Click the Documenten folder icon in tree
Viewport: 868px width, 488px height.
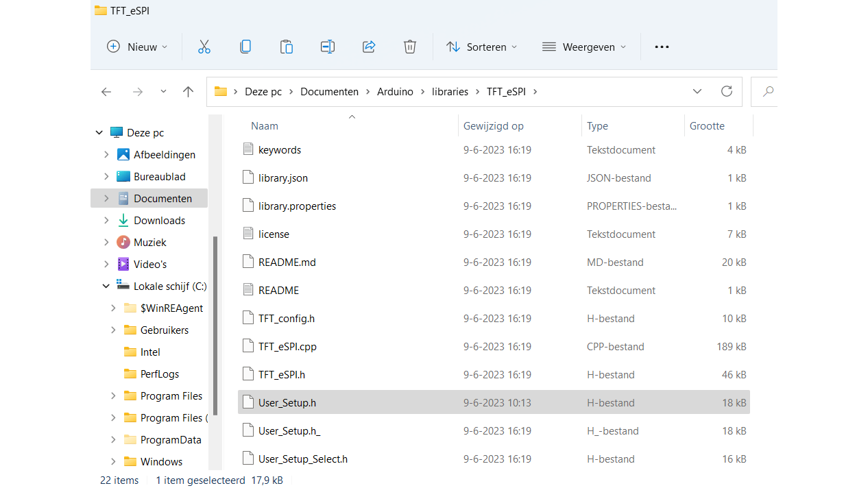click(123, 199)
